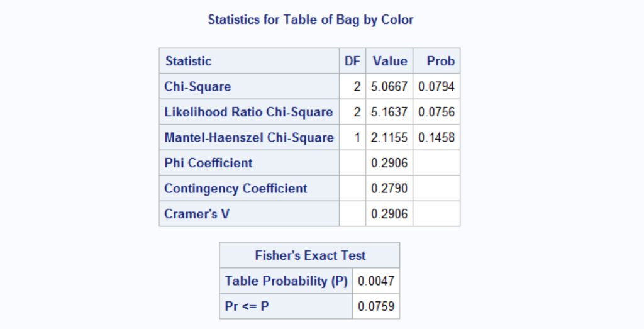Click the Likelihood Ratio Chi-Square label
Image resolution: width=644 pixels, height=329 pixels.
coord(248,112)
